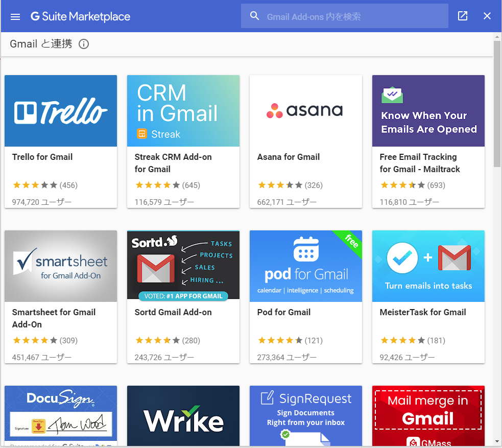Screen dimensions: 502x448
Task: Click the Streak CRM Add-on for Gmail title
Action: (173, 163)
